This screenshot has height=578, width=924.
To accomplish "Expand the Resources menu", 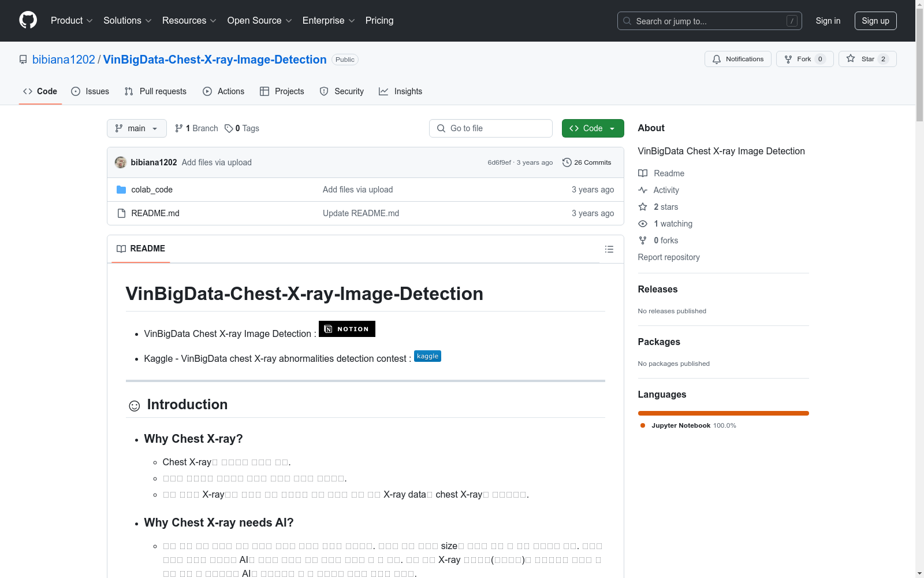I will [189, 20].
